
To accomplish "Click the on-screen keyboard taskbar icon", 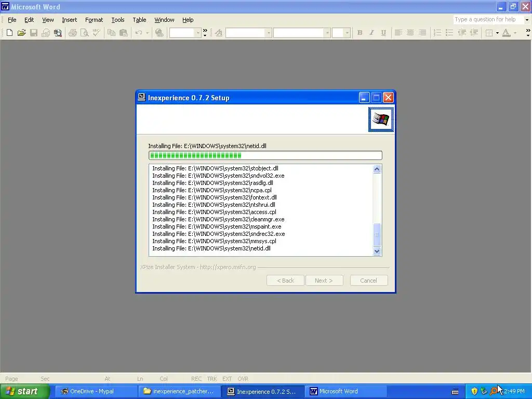I will pyautogui.click(x=455, y=392).
